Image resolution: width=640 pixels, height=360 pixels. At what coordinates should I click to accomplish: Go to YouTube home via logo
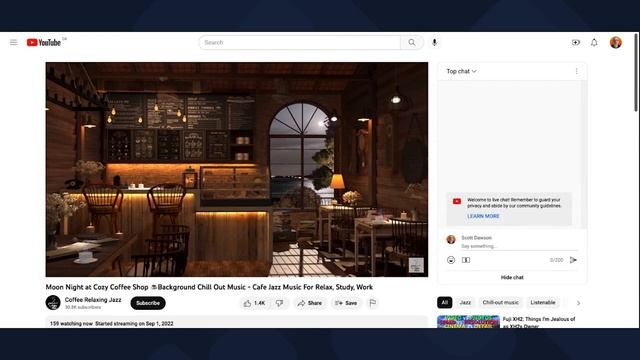pyautogui.click(x=44, y=42)
